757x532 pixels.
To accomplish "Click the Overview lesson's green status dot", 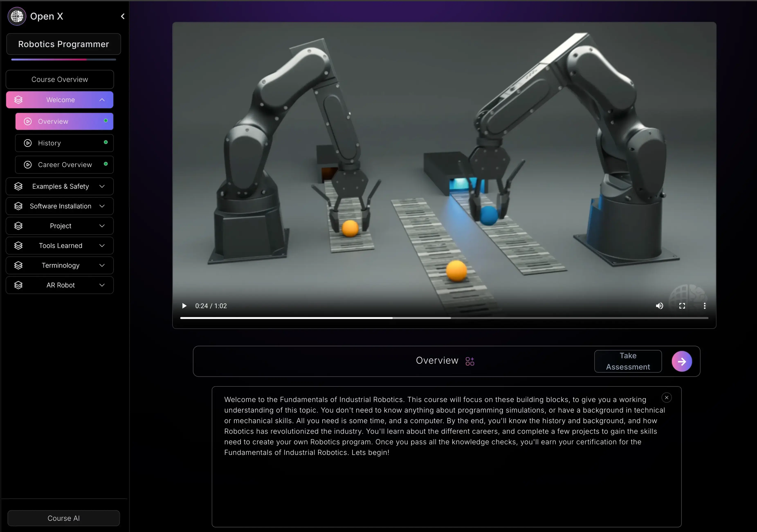I will pos(106,121).
